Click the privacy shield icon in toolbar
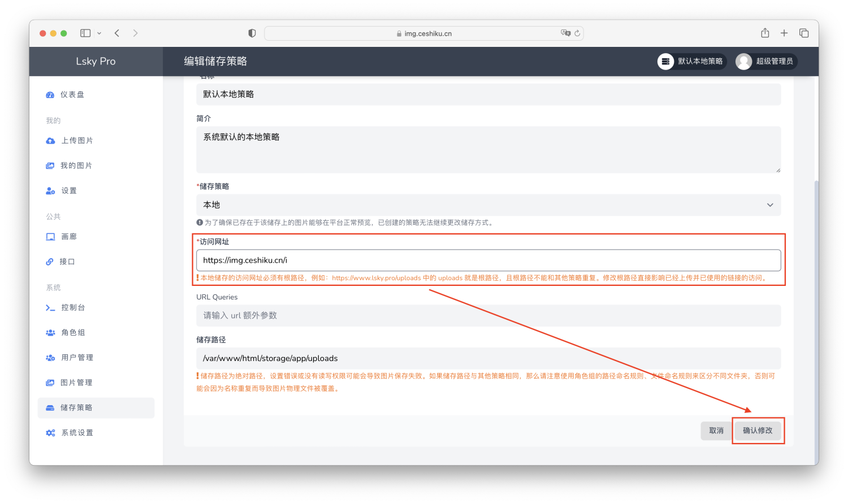 252,33
